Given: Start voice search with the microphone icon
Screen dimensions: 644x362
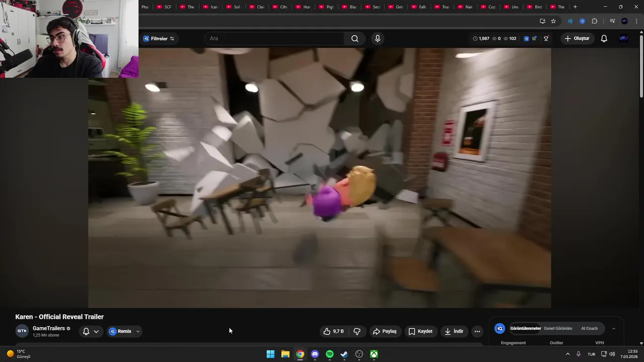Looking at the screenshot, I should point(377,39).
